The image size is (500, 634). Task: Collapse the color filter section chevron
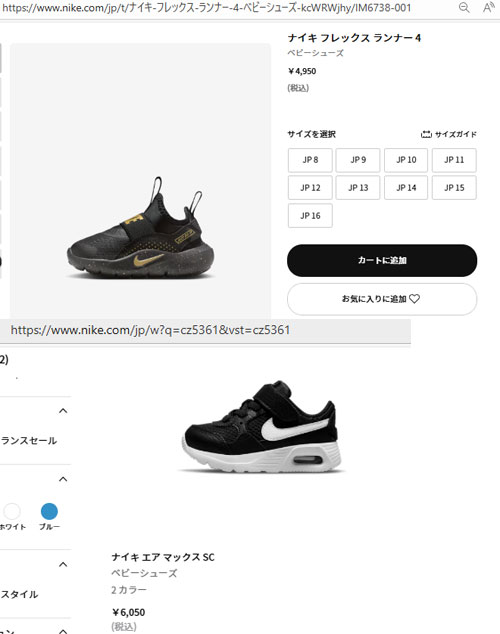coord(63,479)
